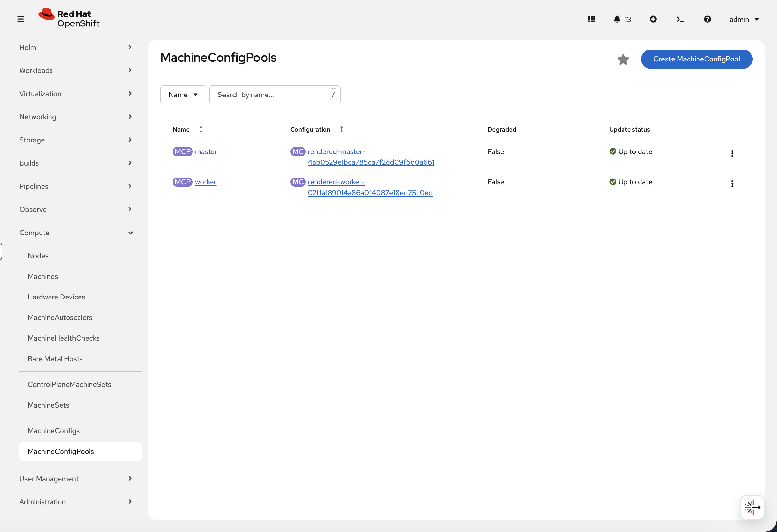Screen dimensions: 777x532
Task: Open the Name filter dropdown
Action: [x=183, y=95]
